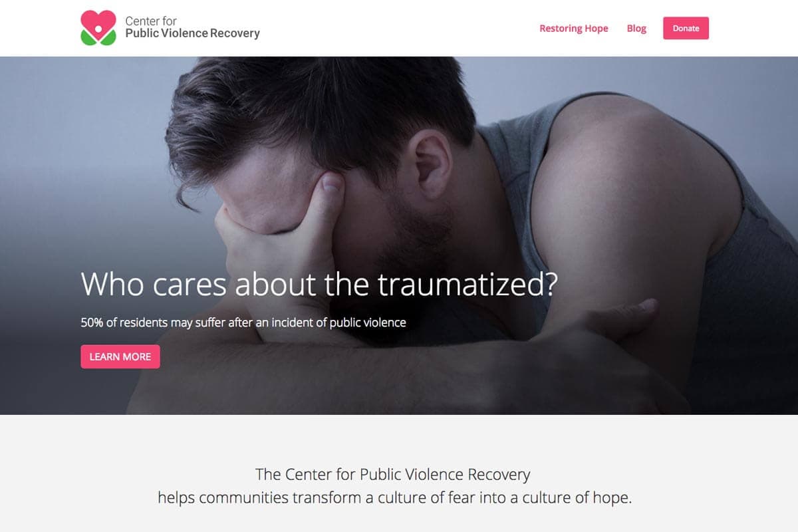The height and width of the screenshot is (532, 798).
Task: Select the 'Center for' logo text
Action: tap(151, 21)
